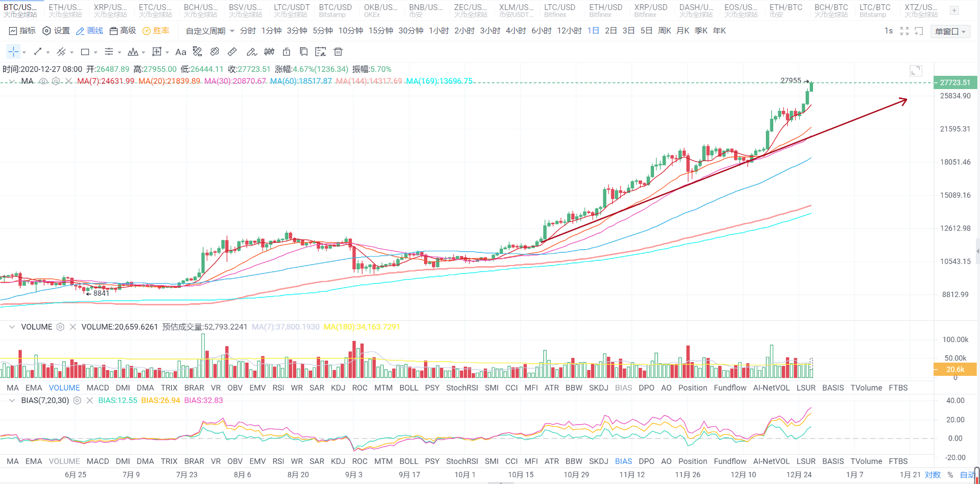Enter fullscreen with the four-arrows icon
The image size is (980, 484).
pos(904,31)
